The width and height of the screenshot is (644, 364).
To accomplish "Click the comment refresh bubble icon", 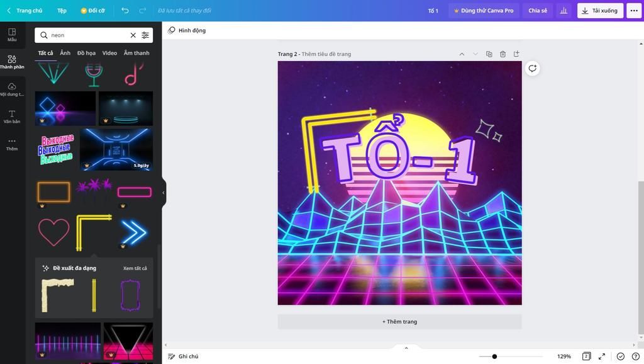I will point(532,68).
